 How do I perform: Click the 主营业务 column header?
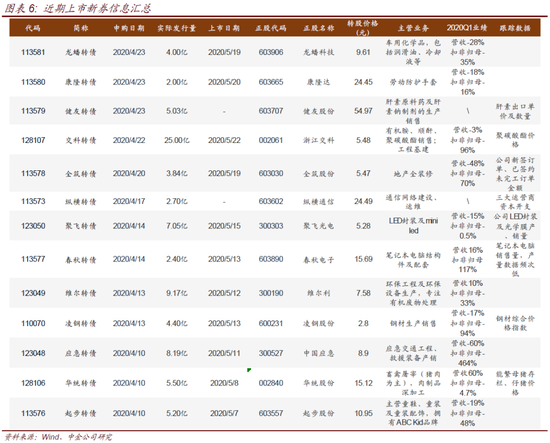413,28
